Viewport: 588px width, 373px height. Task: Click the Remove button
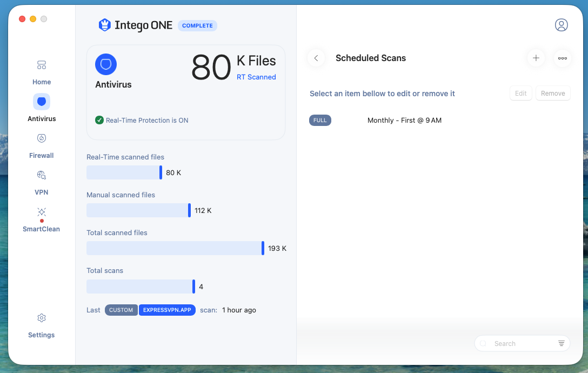(553, 93)
